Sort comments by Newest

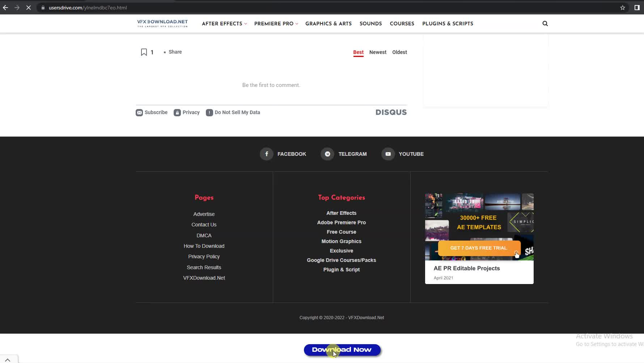click(378, 52)
